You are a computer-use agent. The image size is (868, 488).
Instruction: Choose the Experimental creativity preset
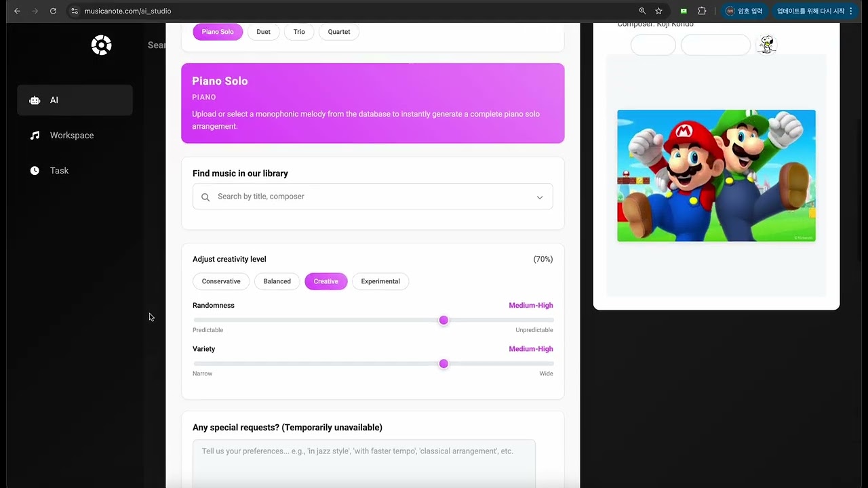[380, 281]
